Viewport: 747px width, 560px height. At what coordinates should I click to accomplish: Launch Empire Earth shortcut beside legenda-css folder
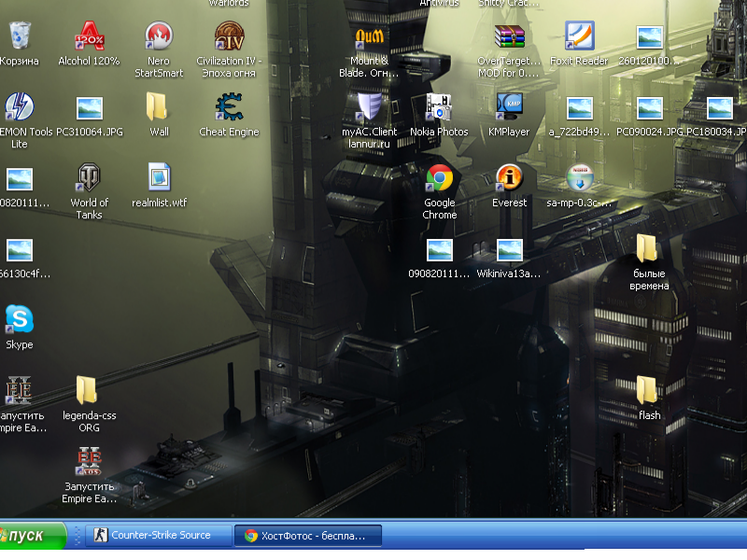click(x=20, y=390)
